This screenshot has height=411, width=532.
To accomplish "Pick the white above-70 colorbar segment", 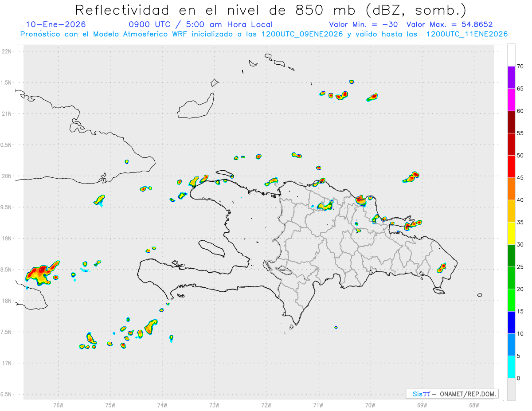I will (511, 55).
